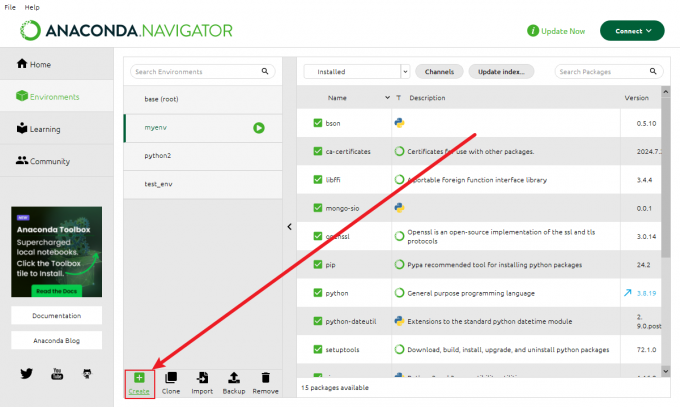680x407 pixels.
Task: Uncheck the libffi package checkbox
Action: [318, 180]
